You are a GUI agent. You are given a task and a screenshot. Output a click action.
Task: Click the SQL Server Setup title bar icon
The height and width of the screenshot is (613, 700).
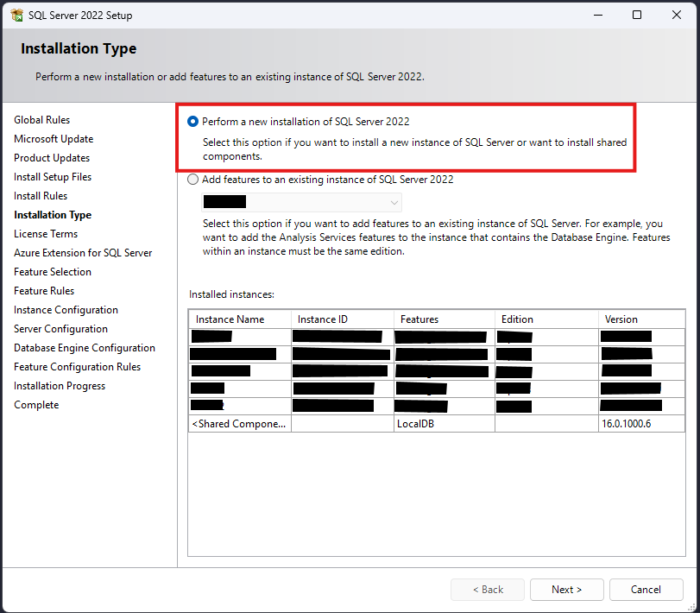pyautogui.click(x=16, y=16)
